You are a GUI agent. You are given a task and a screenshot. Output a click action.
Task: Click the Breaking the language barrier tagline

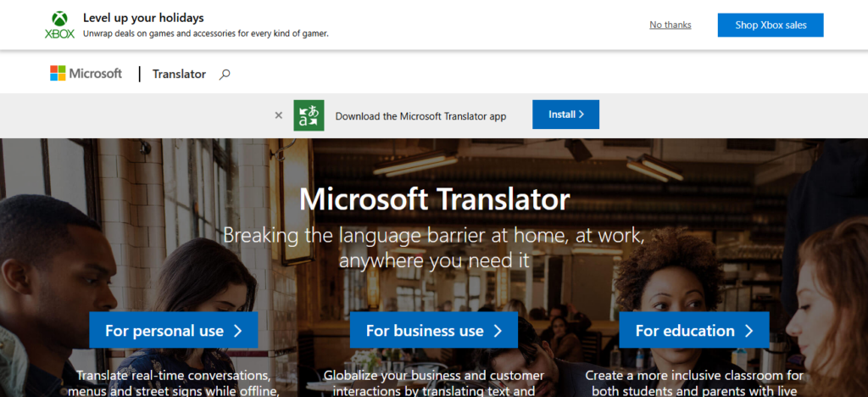pos(435,248)
